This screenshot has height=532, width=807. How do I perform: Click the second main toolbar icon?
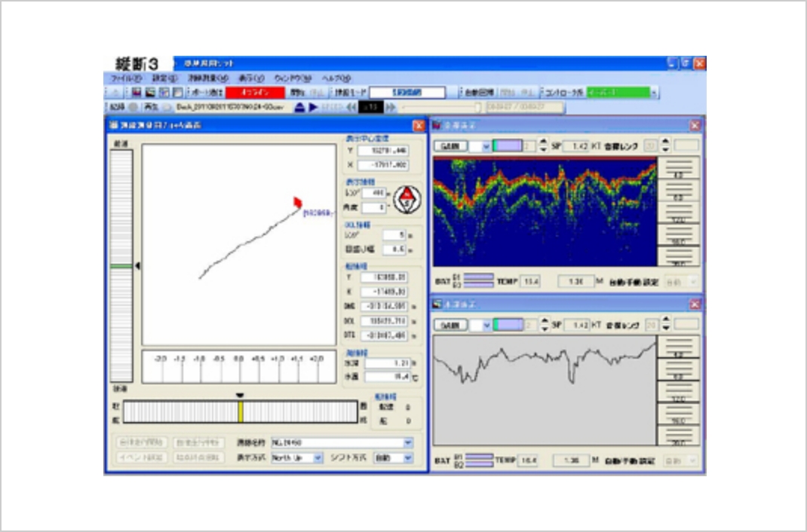(150, 92)
